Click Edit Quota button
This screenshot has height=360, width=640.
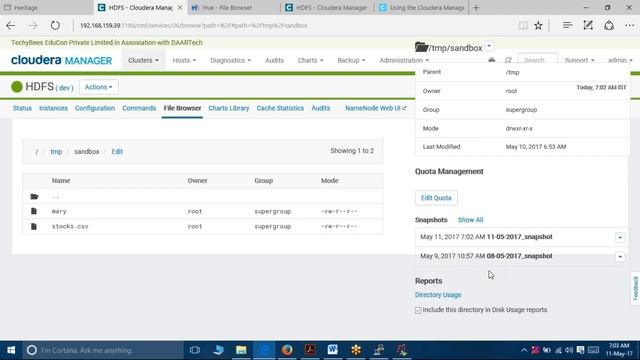436,198
